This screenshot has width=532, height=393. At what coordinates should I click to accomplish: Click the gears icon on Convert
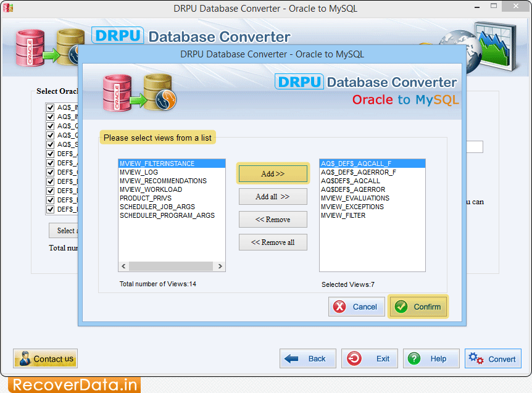476,358
